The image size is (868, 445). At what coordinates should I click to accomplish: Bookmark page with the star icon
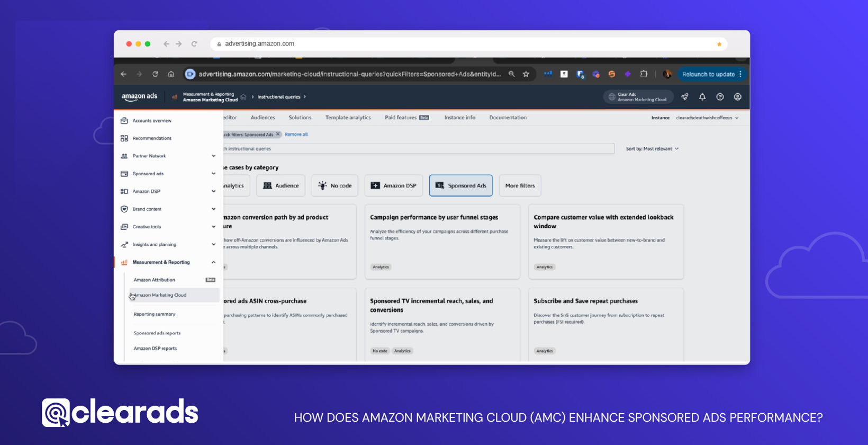click(526, 74)
